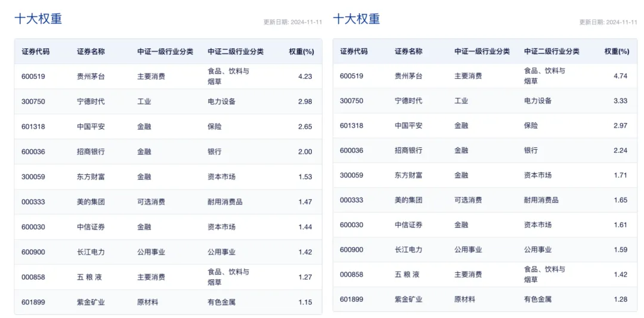Click the 4.74 weight value for 贵州茅台
This screenshot has height=318, width=644.
click(x=620, y=76)
